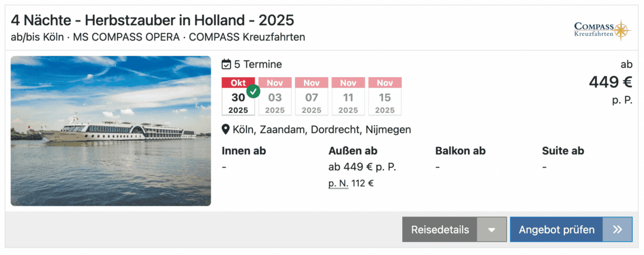
Task: Click the map pin icon before Köln
Action: pyautogui.click(x=225, y=130)
